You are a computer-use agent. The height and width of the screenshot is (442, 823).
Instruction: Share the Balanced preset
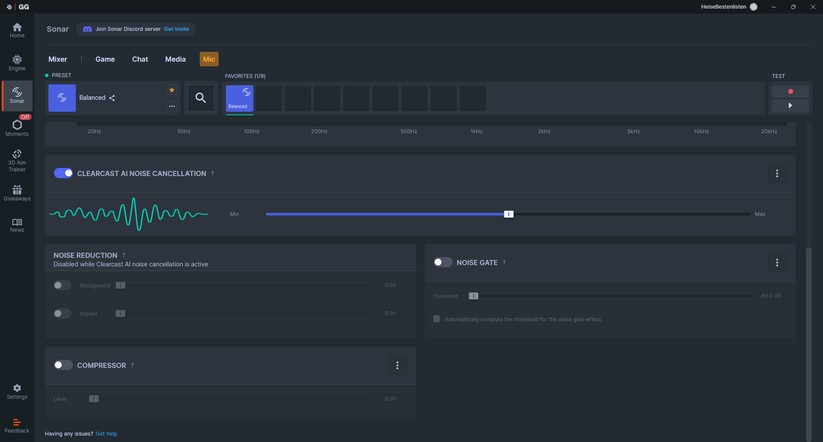pos(112,98)
